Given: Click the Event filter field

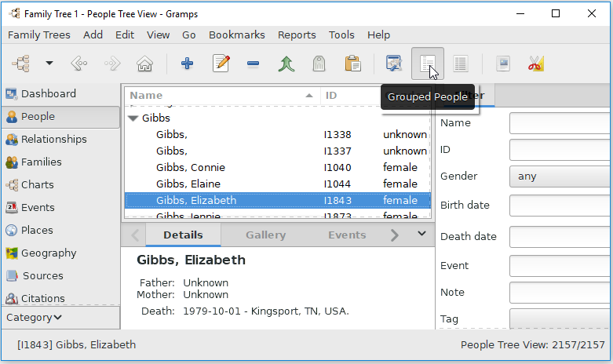Looking at the screenshot, I should tap(560, 266).
